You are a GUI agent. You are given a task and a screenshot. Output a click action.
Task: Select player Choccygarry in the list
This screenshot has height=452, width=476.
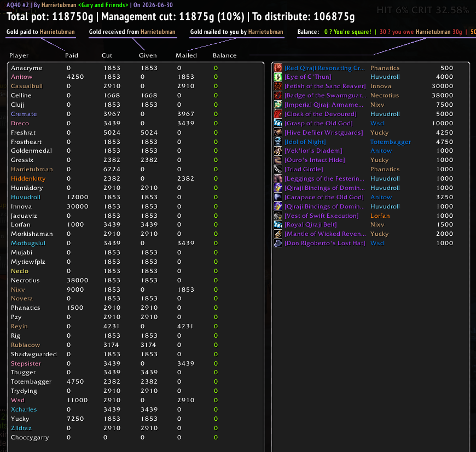tap(30, 437)
